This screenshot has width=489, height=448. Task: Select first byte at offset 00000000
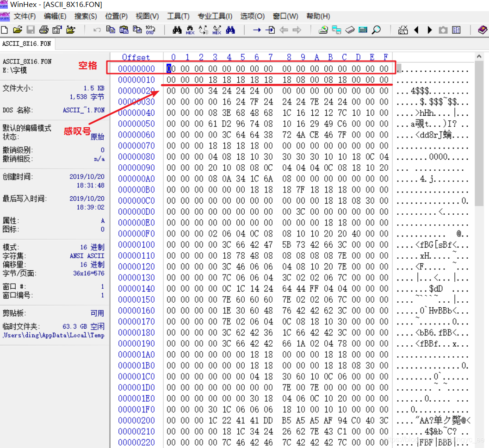171,68
